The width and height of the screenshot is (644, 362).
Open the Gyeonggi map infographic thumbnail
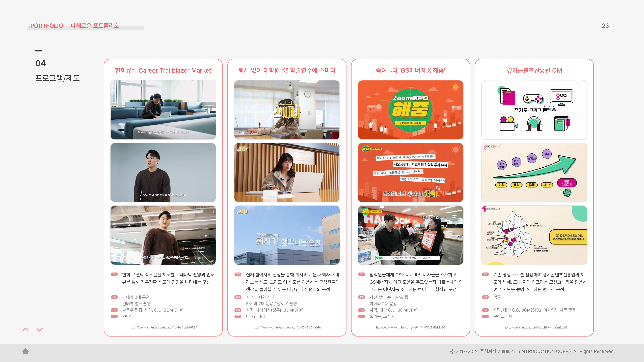pos(534,235)
